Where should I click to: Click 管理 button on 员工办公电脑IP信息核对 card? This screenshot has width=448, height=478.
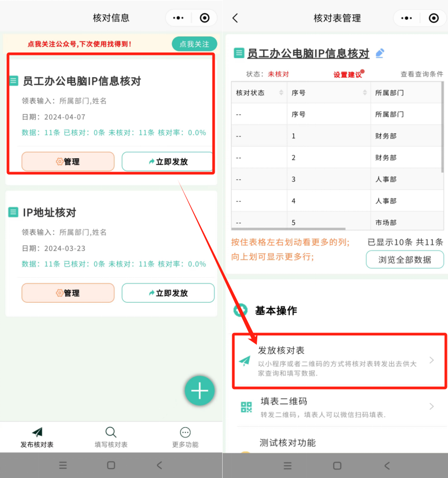coord(68,161)
